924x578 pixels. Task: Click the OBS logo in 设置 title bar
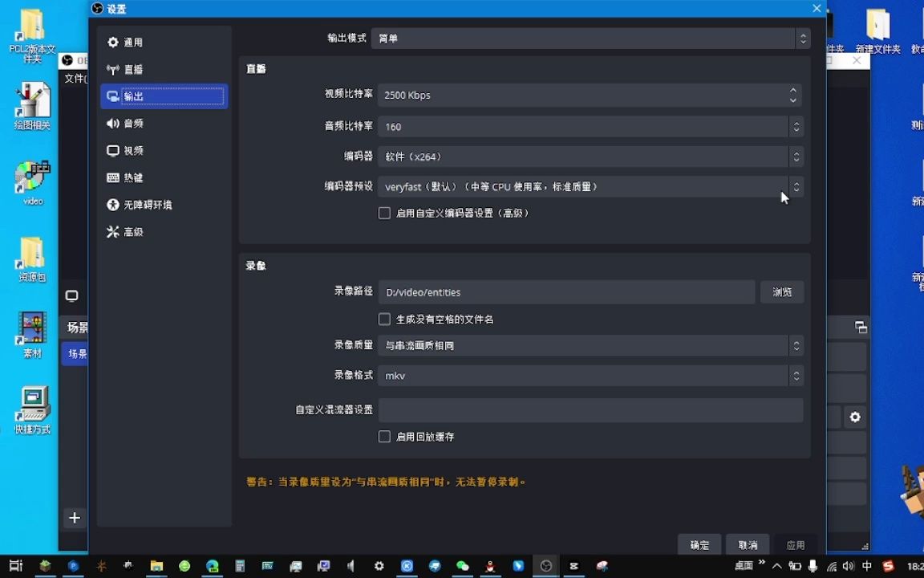tap(98, 8)
